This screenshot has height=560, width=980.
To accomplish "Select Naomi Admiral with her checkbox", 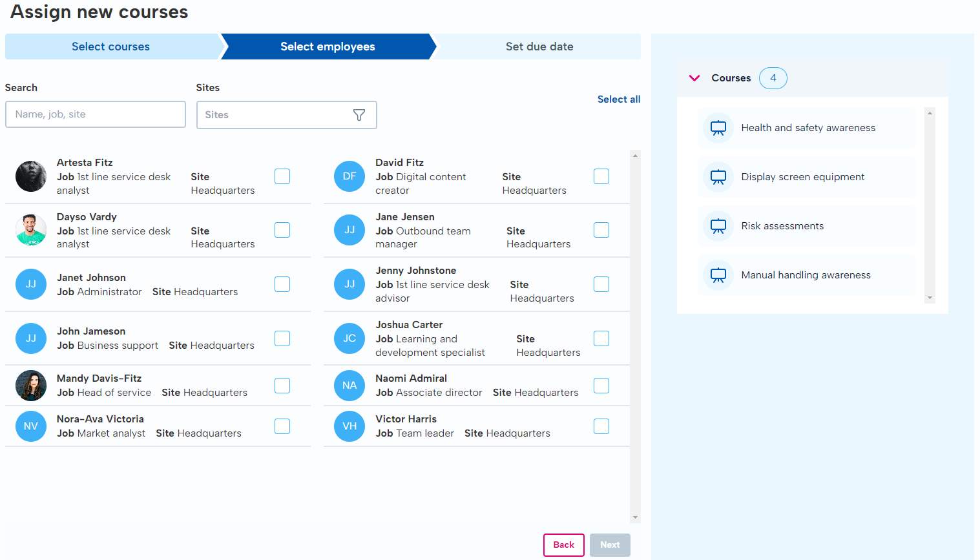I will 601,386.
